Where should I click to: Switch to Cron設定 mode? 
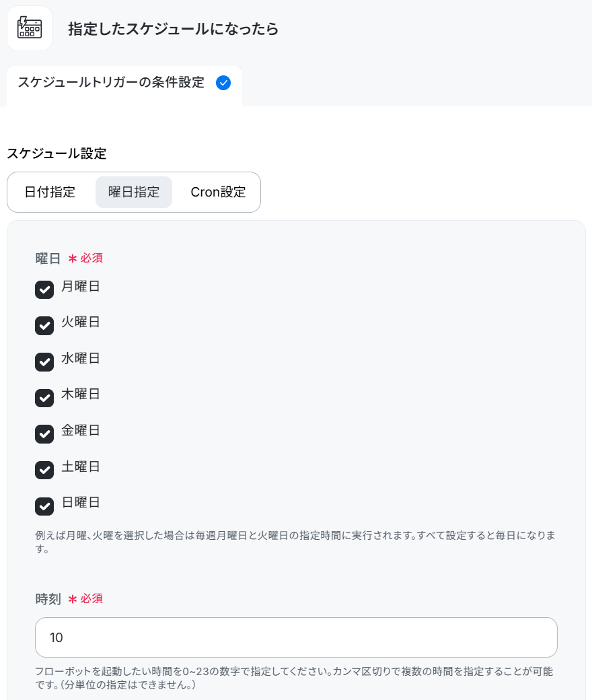[218, 192]
